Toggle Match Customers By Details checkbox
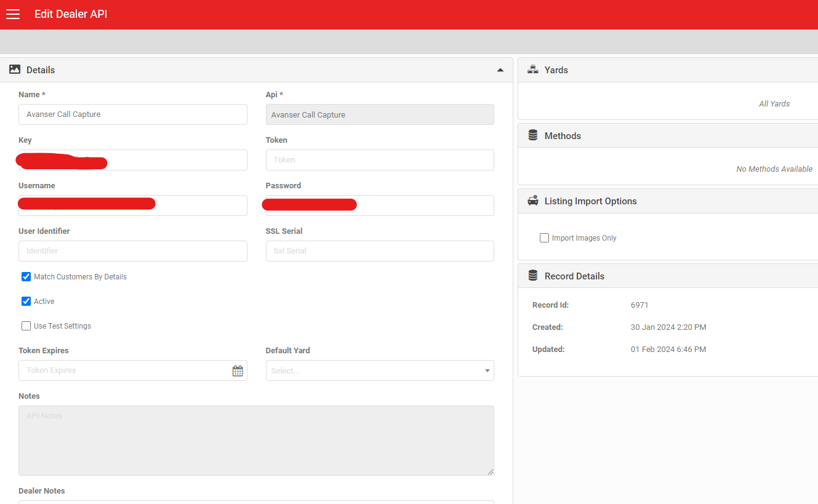Screen dimensions: 818x504 (26, 277)
